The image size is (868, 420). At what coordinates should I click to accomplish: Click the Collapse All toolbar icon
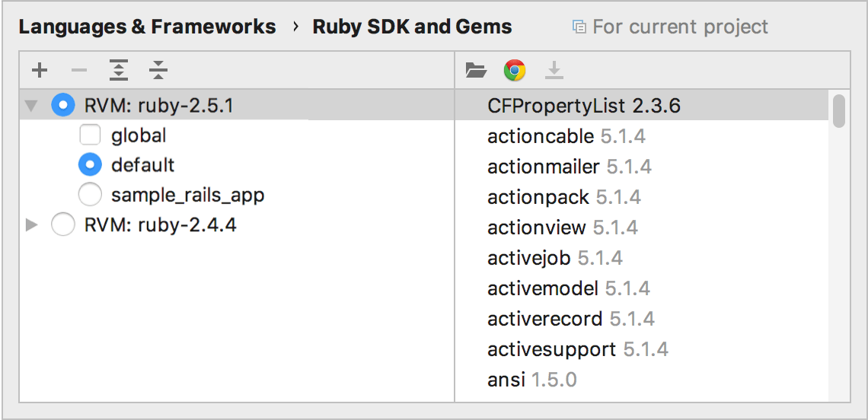158,72
